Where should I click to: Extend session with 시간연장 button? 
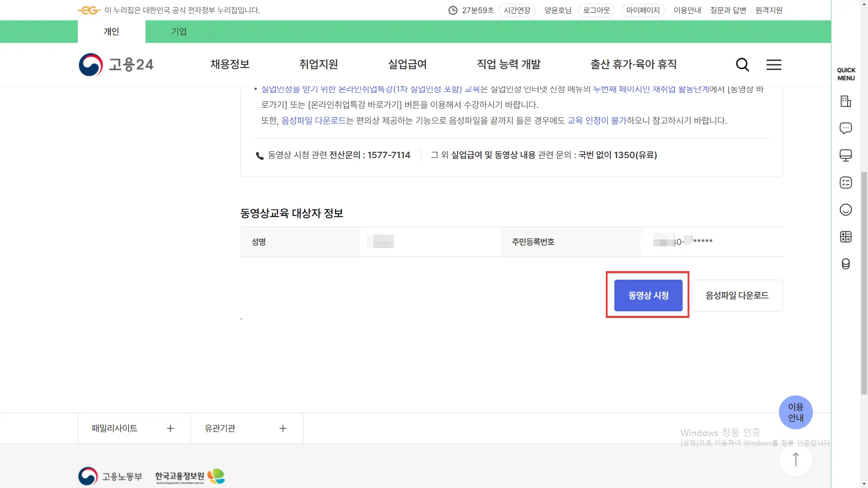tap(517, 10)
